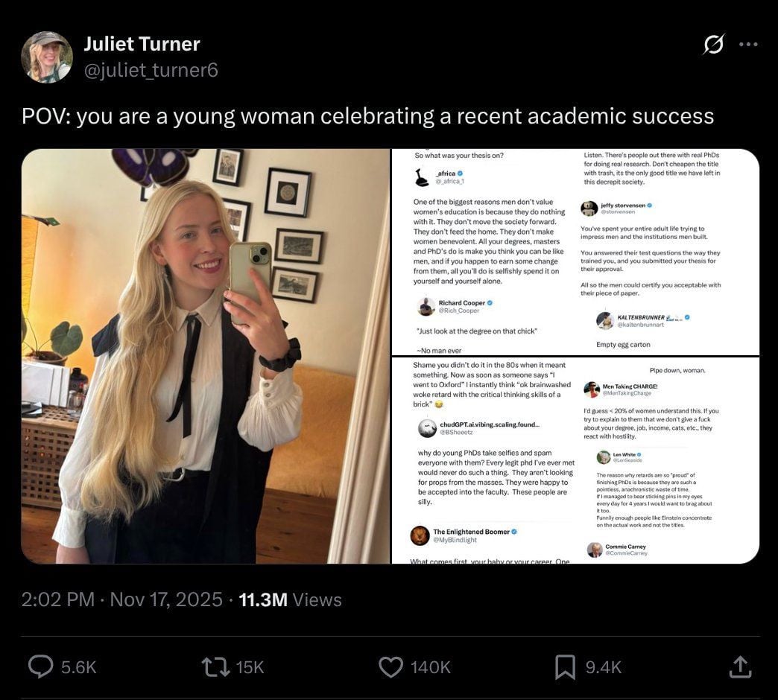The image size is (778, 700).
Task: Click the Juliet Turner display name
Action: pos(142,44)
